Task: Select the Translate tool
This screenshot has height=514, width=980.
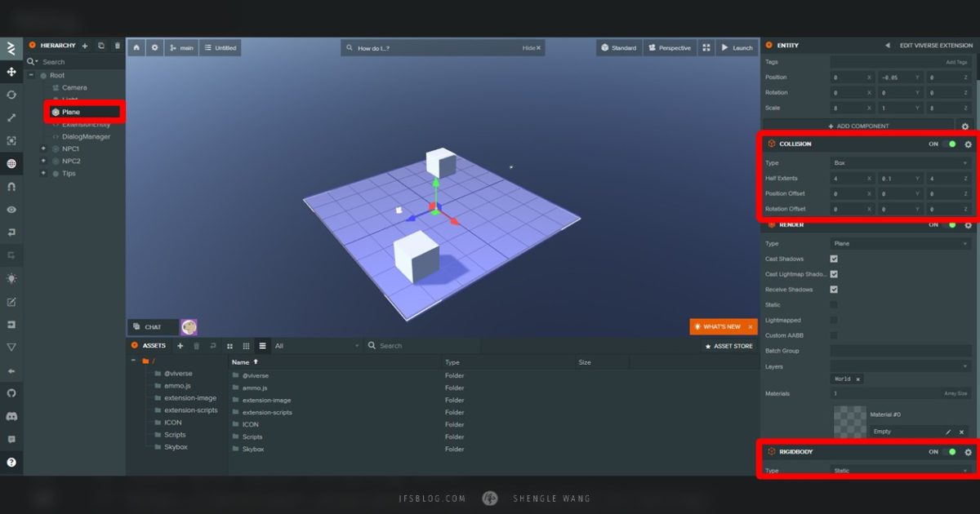Action: coord(11,72)
